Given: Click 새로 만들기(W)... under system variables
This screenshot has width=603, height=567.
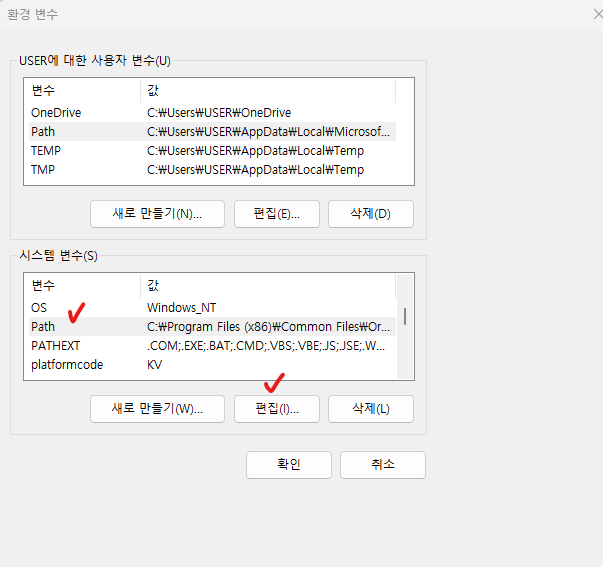Looking at the screenshot, I should click(157, 409).
